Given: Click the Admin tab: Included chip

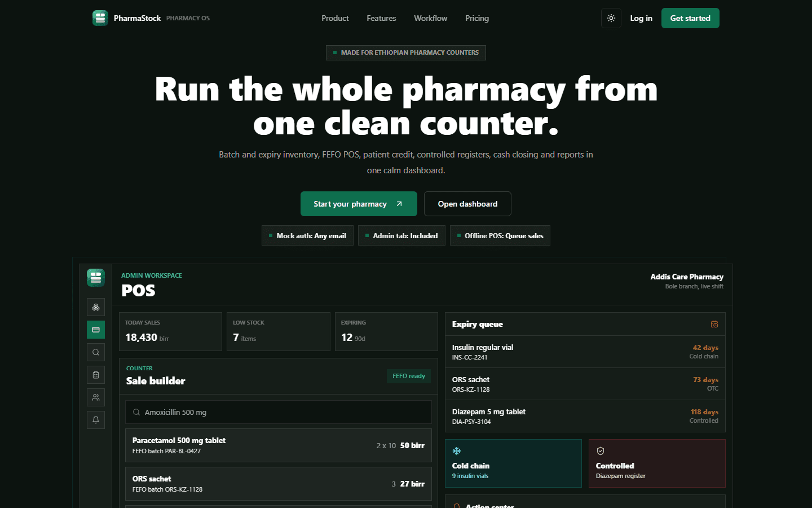Looking at the screenshot, I should pos(401,235).
